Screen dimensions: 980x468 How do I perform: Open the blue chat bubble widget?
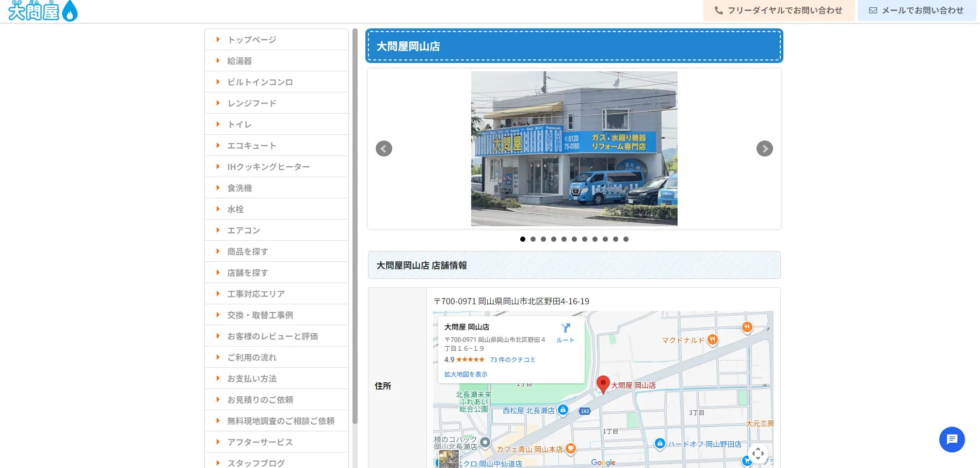(x=952, y=440)
